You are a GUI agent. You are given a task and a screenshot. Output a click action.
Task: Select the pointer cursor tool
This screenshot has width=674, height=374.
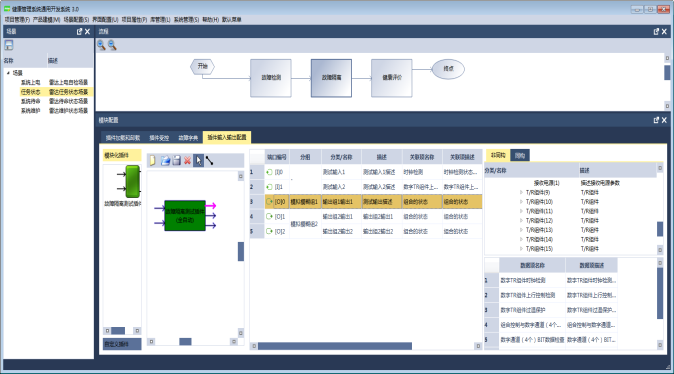pyautogui.click(x=198, y=161)
